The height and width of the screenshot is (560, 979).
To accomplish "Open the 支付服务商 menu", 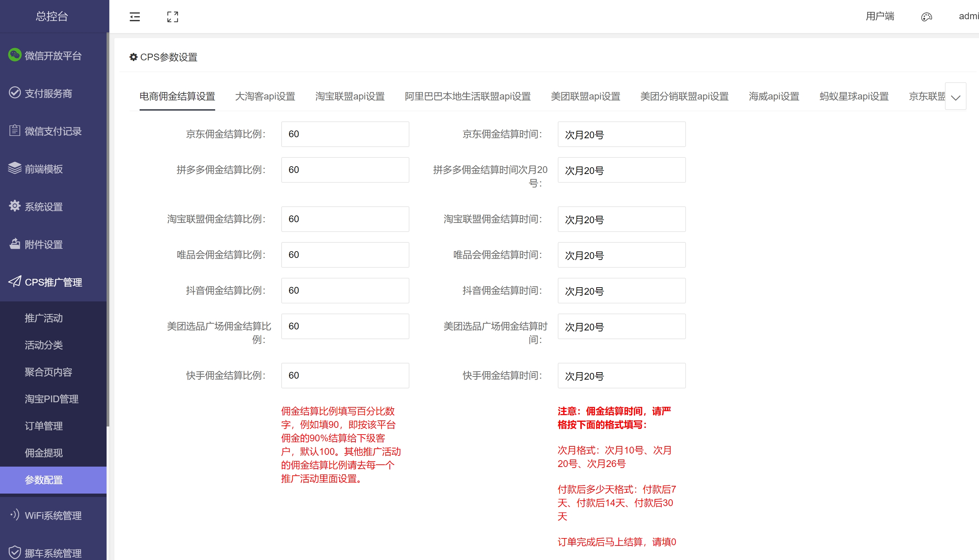I will pyautogui.click(x=54, y=93).
